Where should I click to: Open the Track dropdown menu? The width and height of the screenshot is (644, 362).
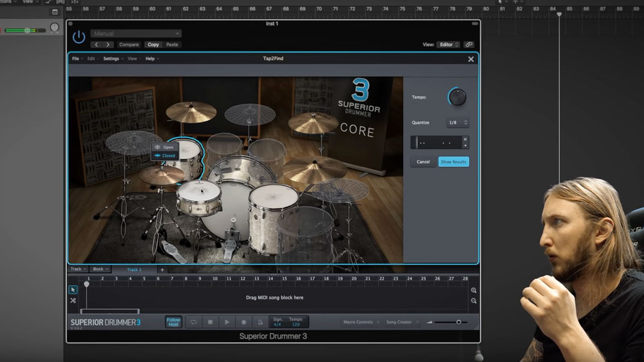point(78,269)
